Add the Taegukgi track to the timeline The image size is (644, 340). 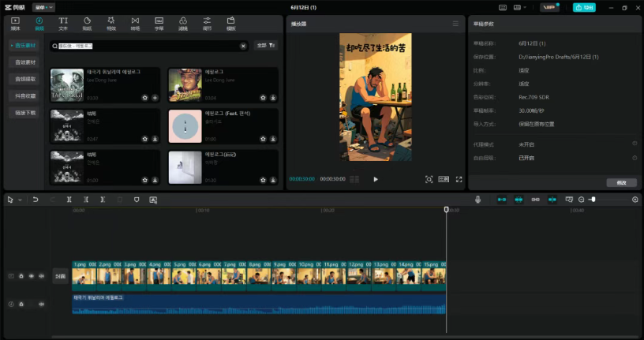tap(155, 98)
